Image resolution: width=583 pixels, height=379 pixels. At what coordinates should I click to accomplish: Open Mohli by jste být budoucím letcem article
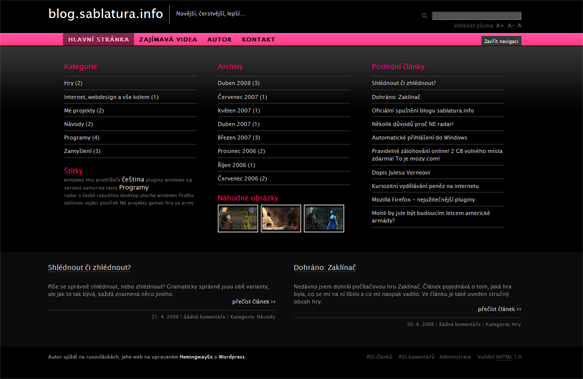431,217
